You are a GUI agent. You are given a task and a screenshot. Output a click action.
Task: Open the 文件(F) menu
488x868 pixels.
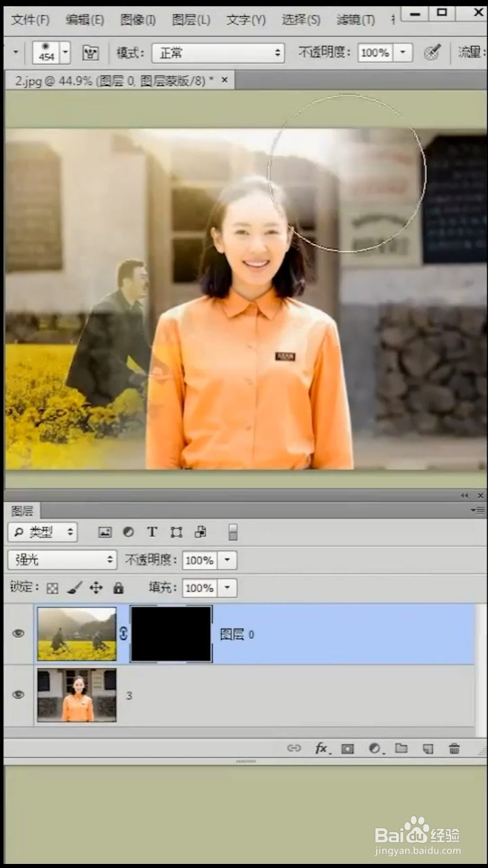[31, 20]
